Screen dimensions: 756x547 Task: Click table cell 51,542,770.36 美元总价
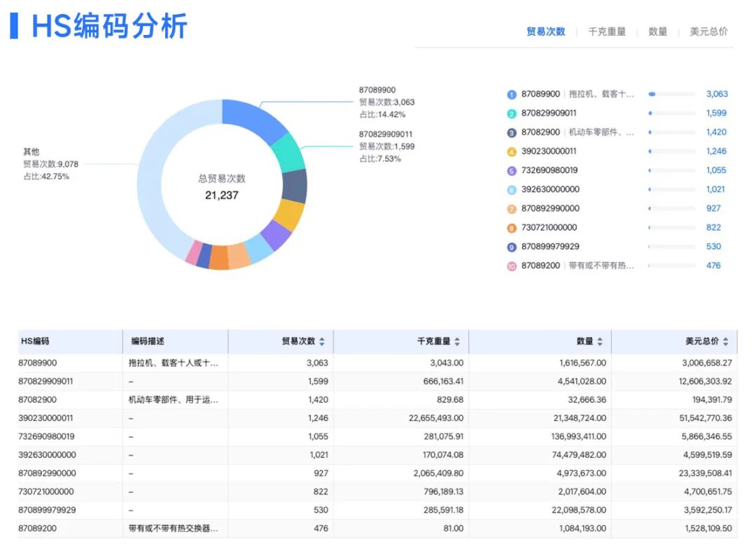point(706,418)
